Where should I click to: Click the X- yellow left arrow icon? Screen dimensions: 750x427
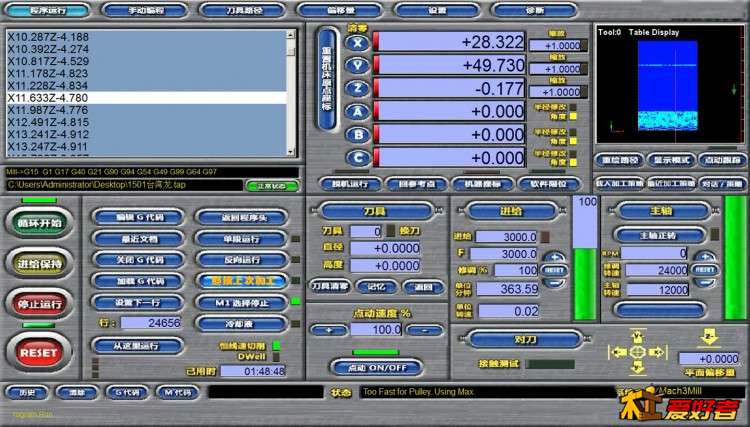[x=618, y=352]
